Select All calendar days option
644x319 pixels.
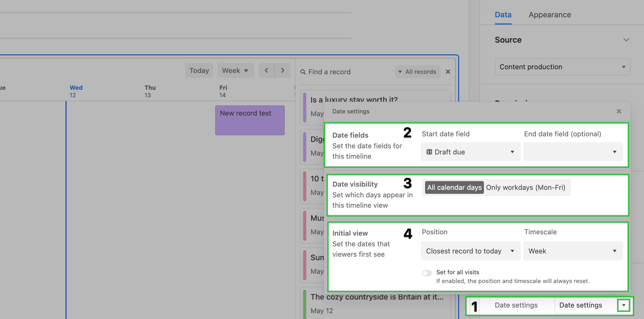(454, 187)
